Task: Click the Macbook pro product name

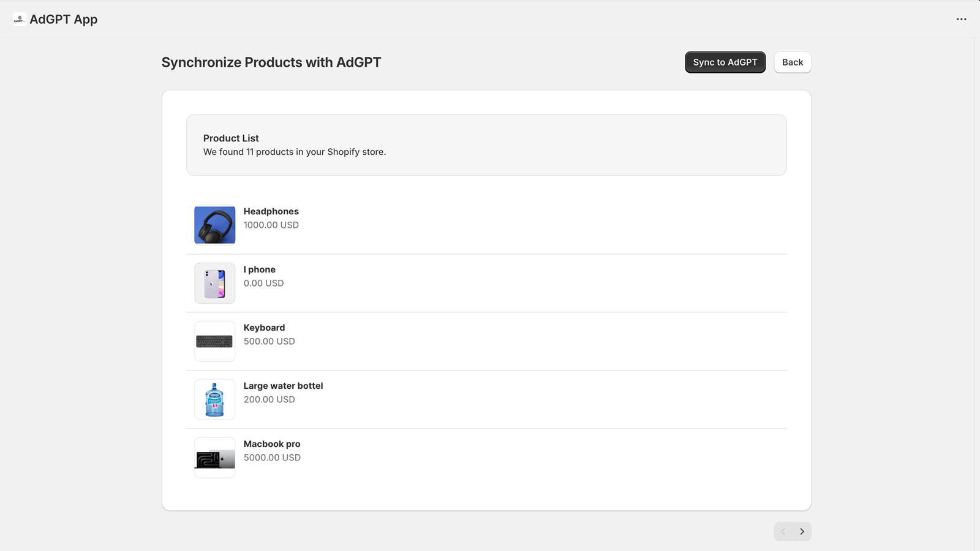Action: 272,444
